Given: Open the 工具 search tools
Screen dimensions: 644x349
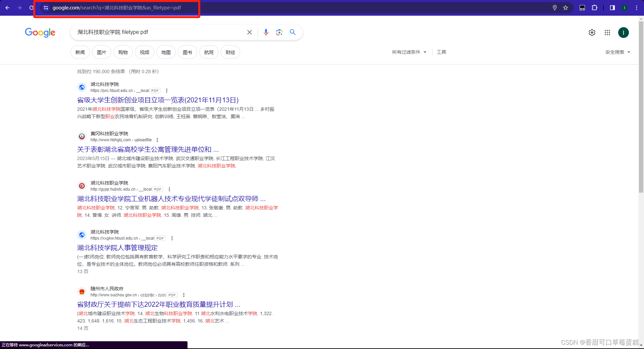Looking at the screenshot, I should point(441,52).
